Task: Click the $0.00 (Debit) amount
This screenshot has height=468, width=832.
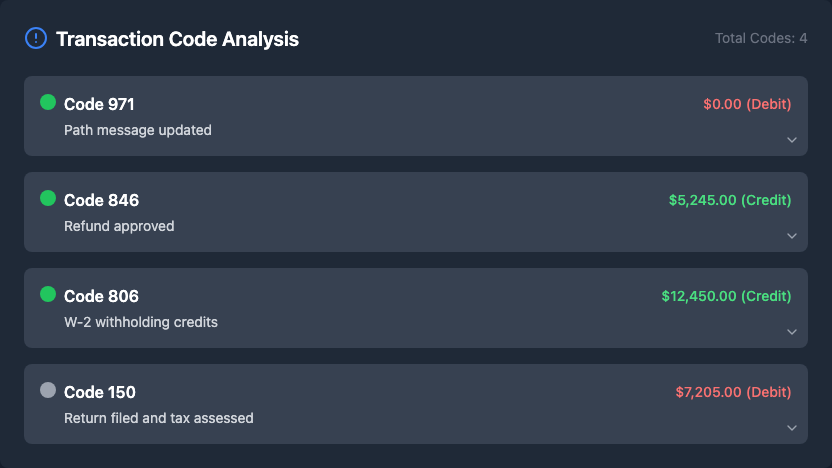Action: 747,104
